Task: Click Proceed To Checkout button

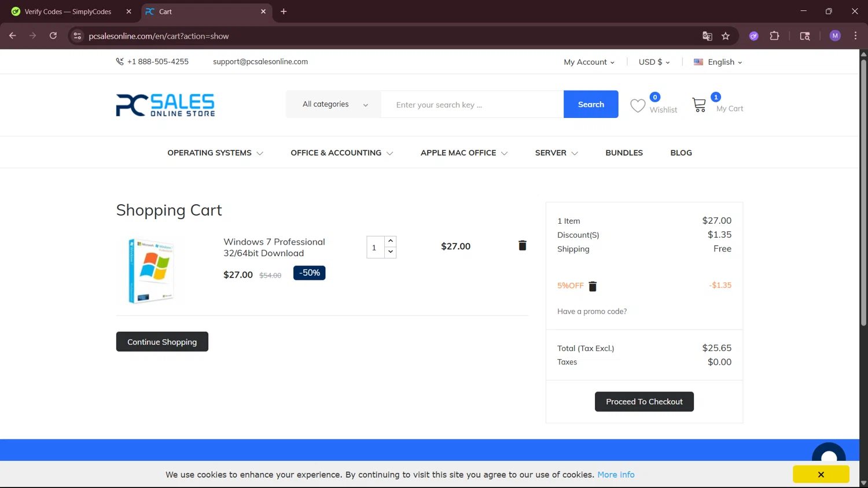Action: [644, 401]
